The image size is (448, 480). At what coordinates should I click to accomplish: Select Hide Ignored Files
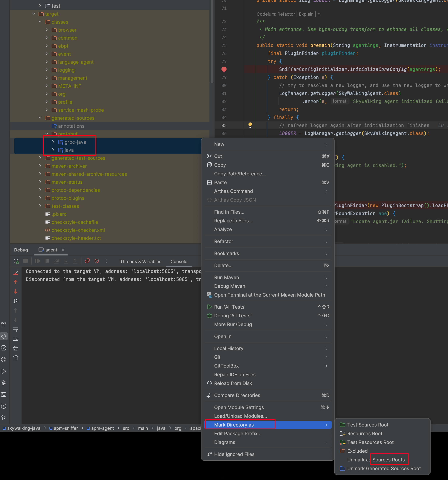coord(268,454)
